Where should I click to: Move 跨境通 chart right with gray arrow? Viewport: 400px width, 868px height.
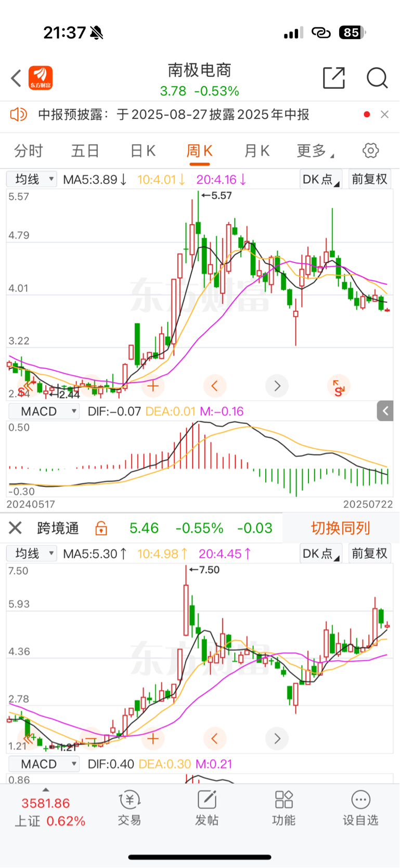pos(277,739)
